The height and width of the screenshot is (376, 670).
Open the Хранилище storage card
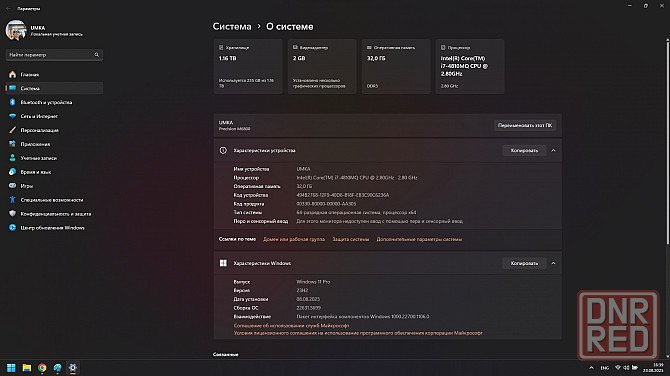click(248, 66)
